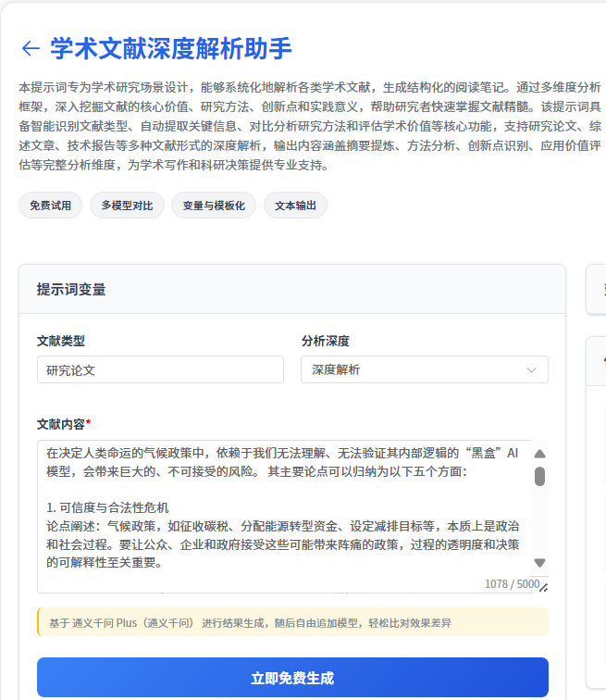
Task: Click the yellow 通义千问 Plus notice banner
Action: [291, 623]
